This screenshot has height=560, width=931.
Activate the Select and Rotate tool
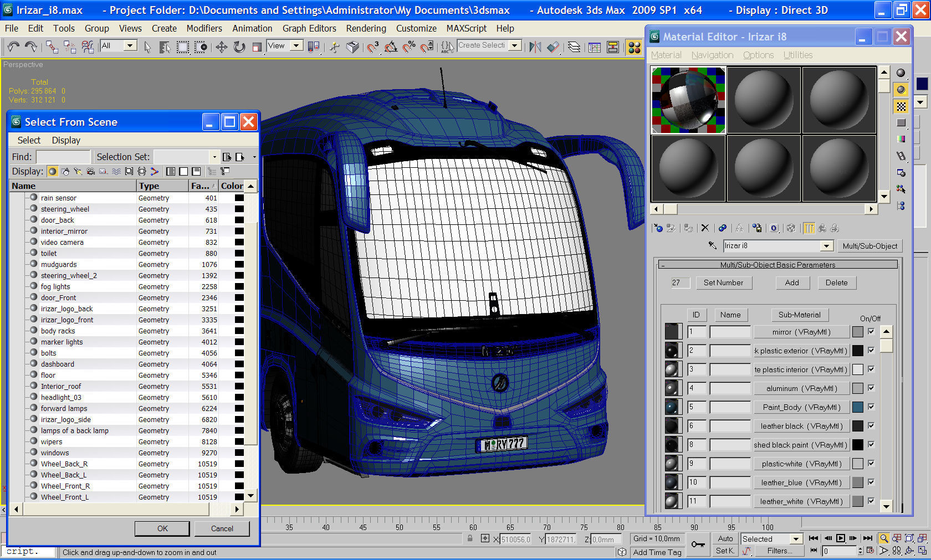239,47
